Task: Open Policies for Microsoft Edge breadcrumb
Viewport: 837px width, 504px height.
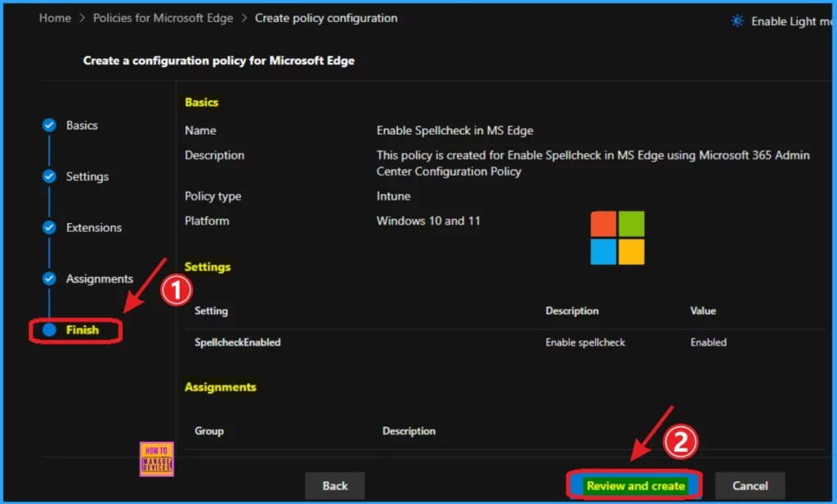Action: point(163,18)
